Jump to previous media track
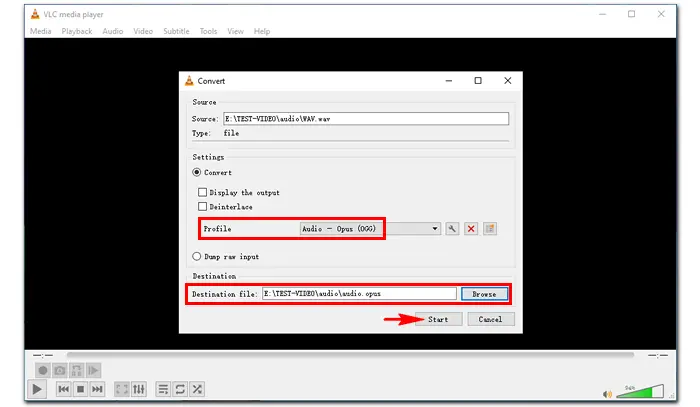 (63, 389)
